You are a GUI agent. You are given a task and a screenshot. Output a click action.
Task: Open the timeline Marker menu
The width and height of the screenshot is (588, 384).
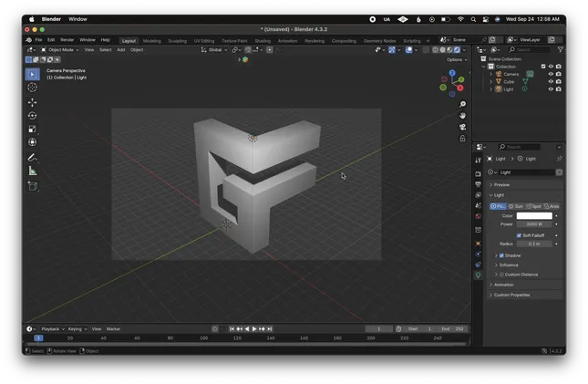[113, 329]
